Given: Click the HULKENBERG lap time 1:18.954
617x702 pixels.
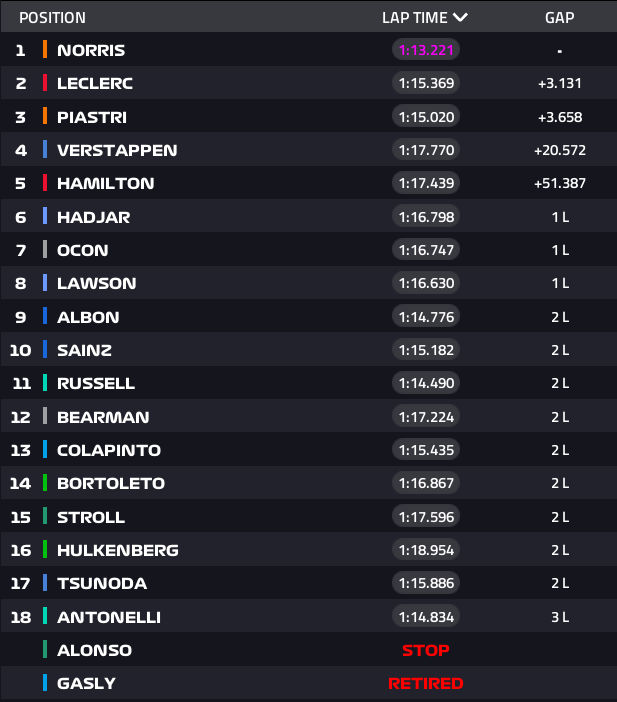Looking at the screenshot, I should pyautogui.click(x=426, y=550).
